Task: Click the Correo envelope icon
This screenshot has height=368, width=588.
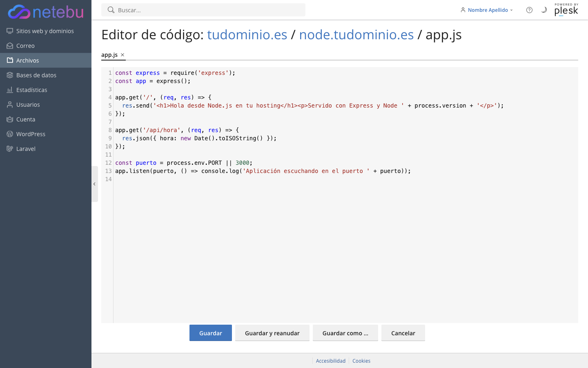Action: [x=10, y=46]
